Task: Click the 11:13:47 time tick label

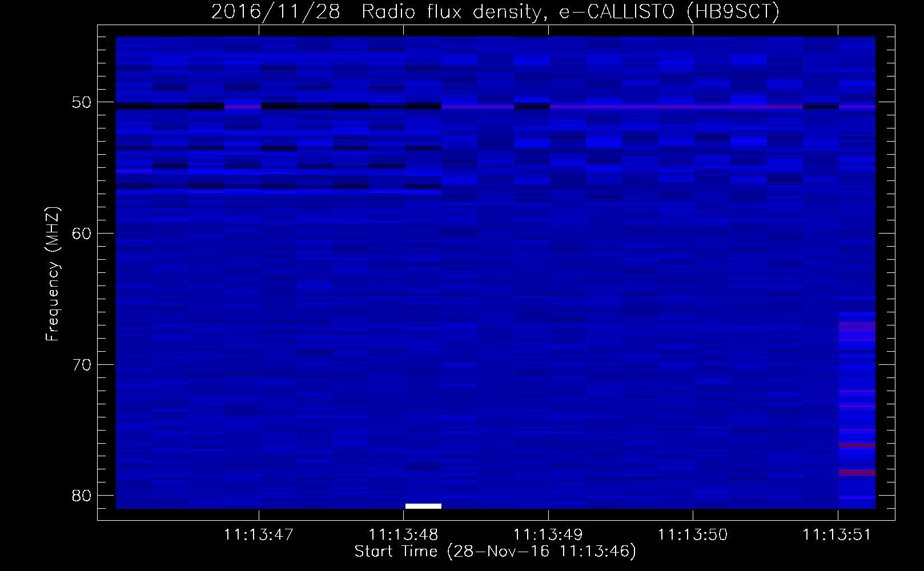Action: click(x=258, y=535)
